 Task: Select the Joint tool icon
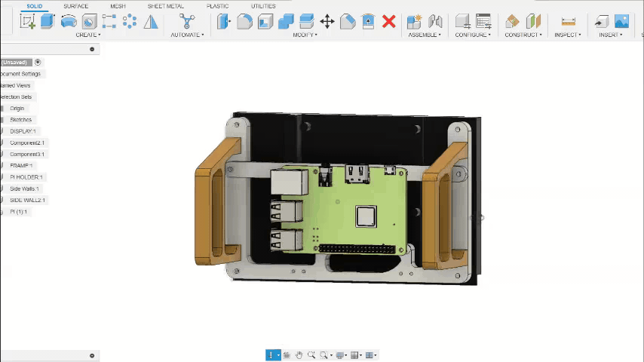pos(435,21)
